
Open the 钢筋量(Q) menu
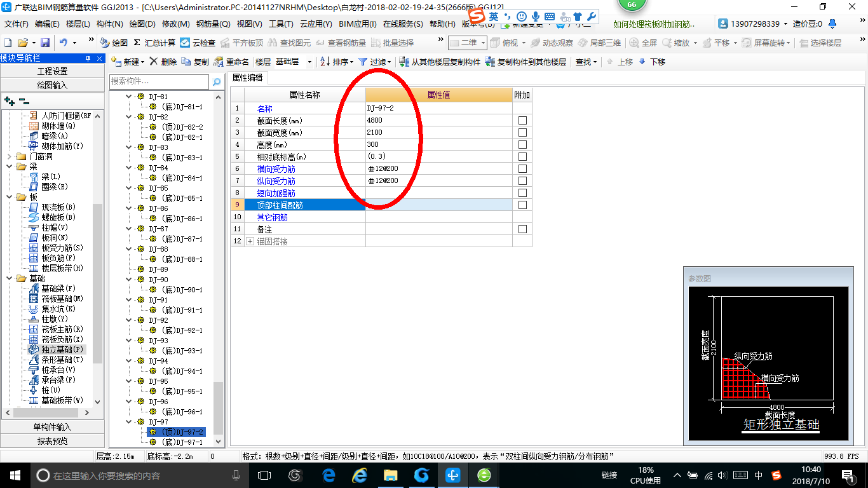coord(213,24)
